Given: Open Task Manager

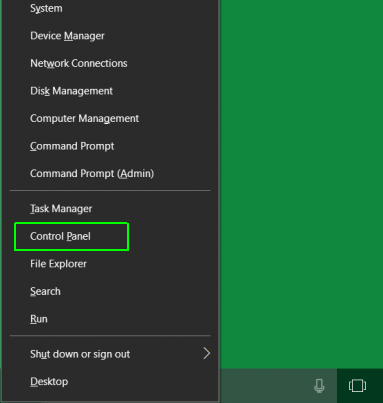Looking at the screenshot, I should (110, 209).
